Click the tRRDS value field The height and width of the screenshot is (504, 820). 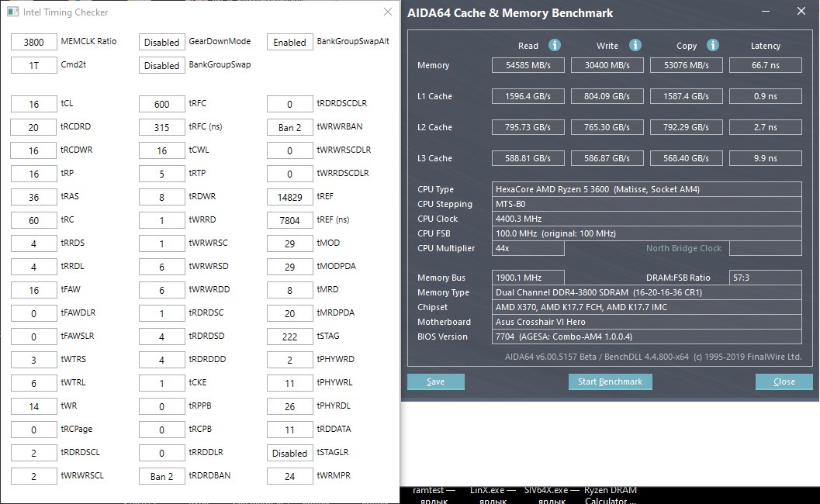33,243
